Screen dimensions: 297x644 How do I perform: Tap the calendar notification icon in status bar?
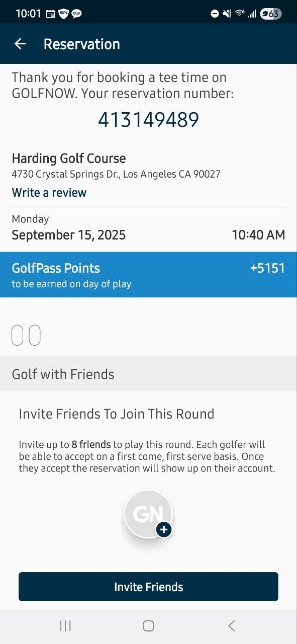click(51, 14)
